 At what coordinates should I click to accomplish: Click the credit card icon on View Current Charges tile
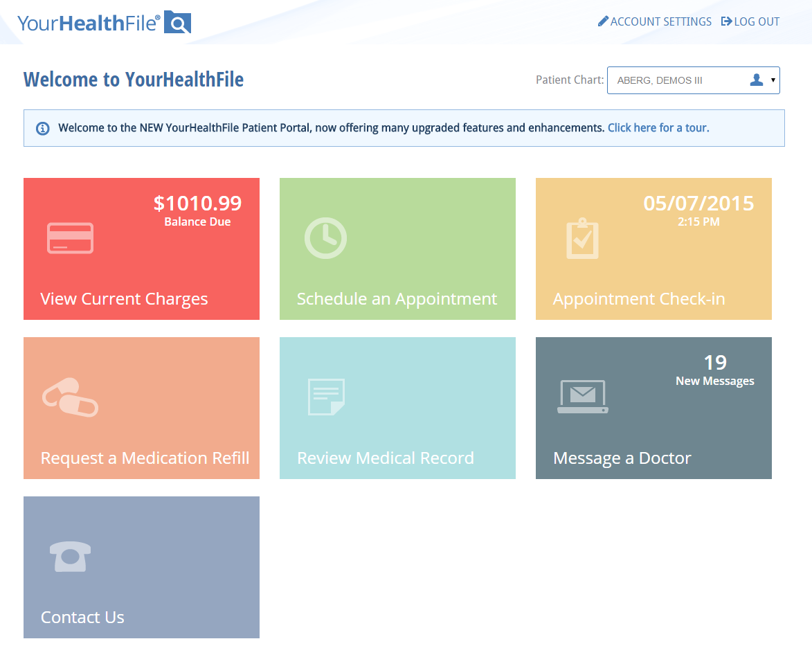click(70, 238)
